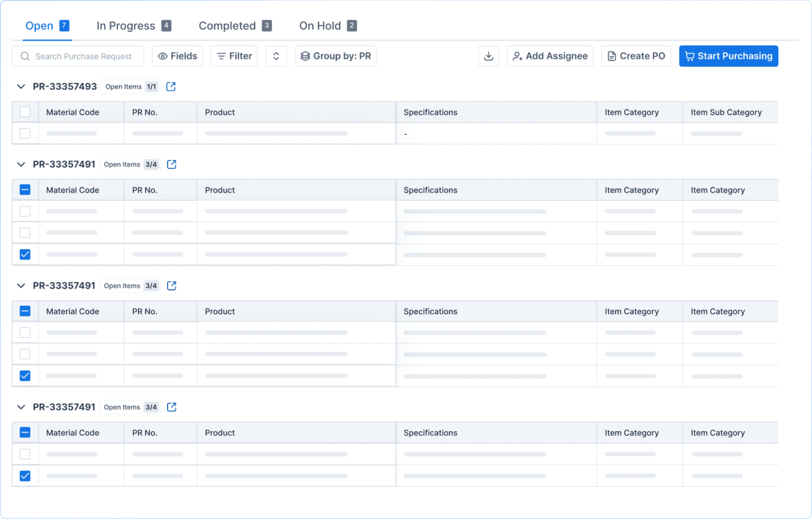Click the sort up-down arrows icon
Viewport: 812px width, 519px height.
(x=276, y=56)
